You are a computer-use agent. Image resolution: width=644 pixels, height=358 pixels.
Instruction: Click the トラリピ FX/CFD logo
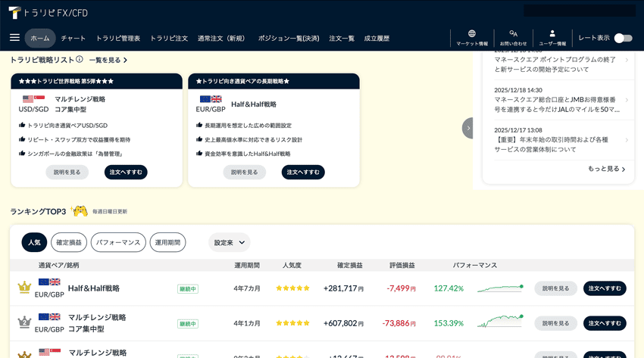[48, 13]
